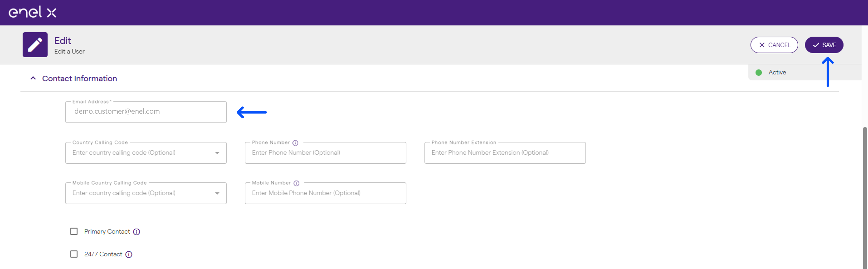868x269 pixels.
Task: Click the Primary Contact info icon
Action: [x=137, y=232]
